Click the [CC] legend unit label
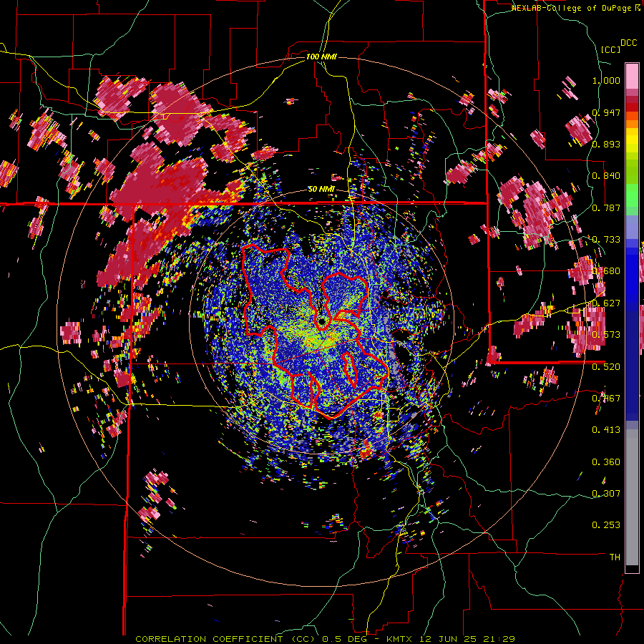This screenshot has width=644, height=644. (610, 49)
